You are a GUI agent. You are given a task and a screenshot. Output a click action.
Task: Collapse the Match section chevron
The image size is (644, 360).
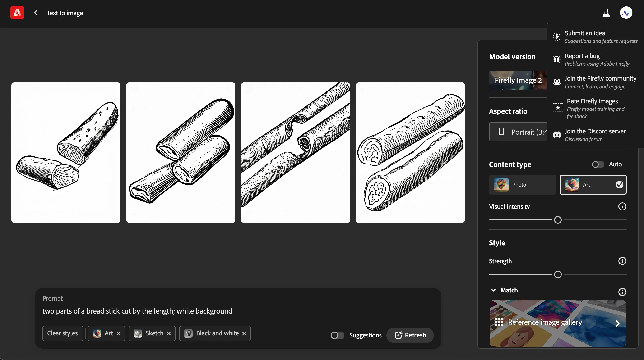[493, 290]
